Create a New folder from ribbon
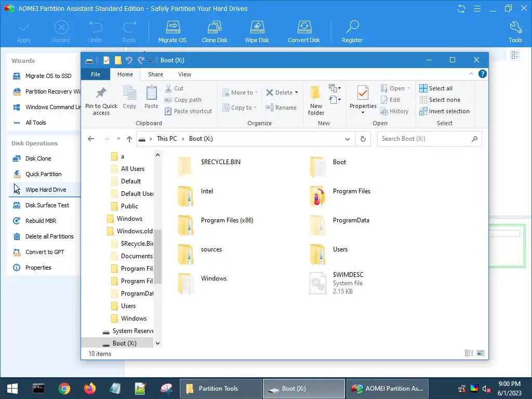This screenshot has width=532, height=399. click(x=316, y=100)
